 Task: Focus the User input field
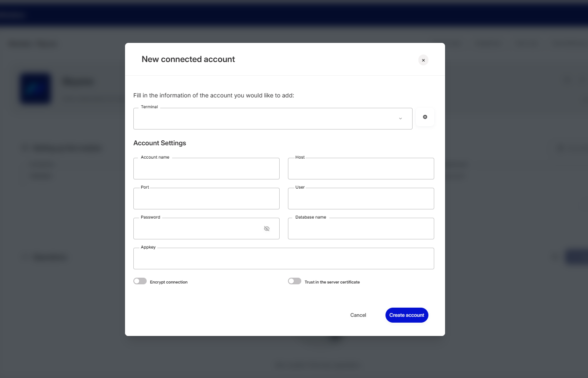[x=361, y=199]
